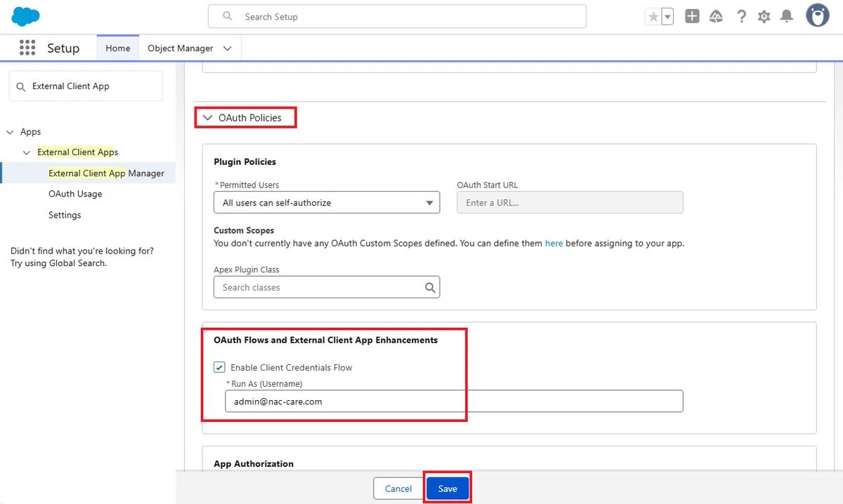Screen dimensions: 843x504
Task: Switch to the Object Manager tab
Action: coord(181,48)
